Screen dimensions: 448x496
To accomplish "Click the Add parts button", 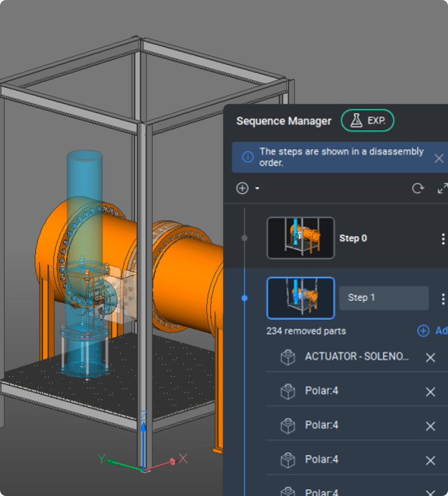I will 433,331.
